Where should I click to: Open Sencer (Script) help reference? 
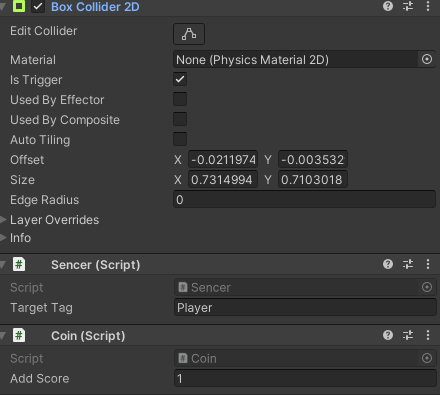tap(388, 264)
